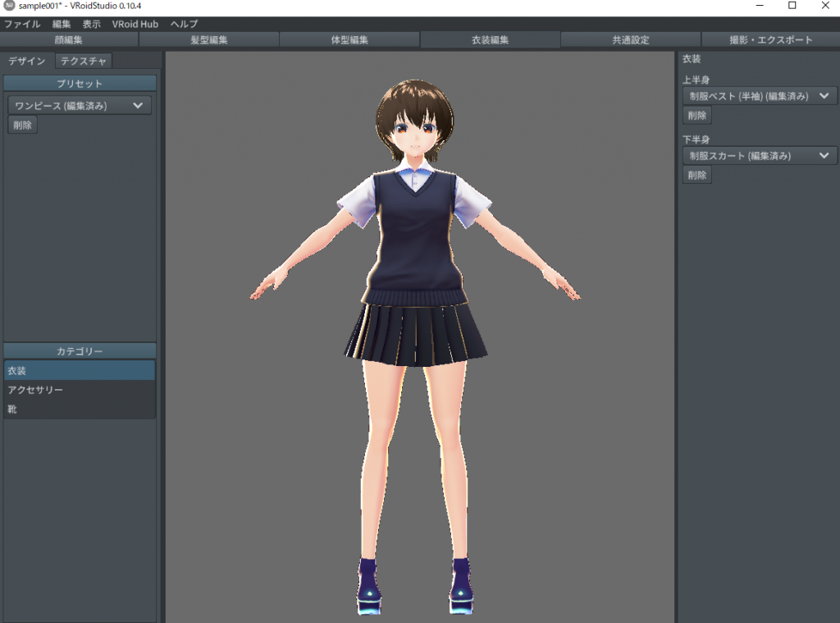Screen dimensions: 840x623
Task: Open the 表示 menu
Action: tap(92, 25)
